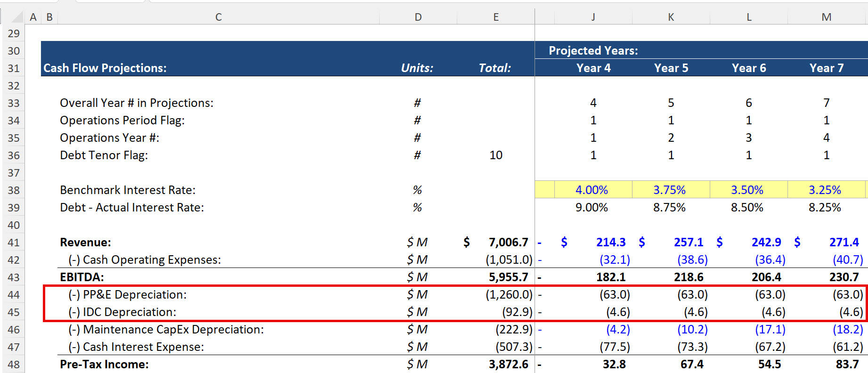Click the "Year 7" heading cell
The image size is (868, 373).
coord(827,68)
